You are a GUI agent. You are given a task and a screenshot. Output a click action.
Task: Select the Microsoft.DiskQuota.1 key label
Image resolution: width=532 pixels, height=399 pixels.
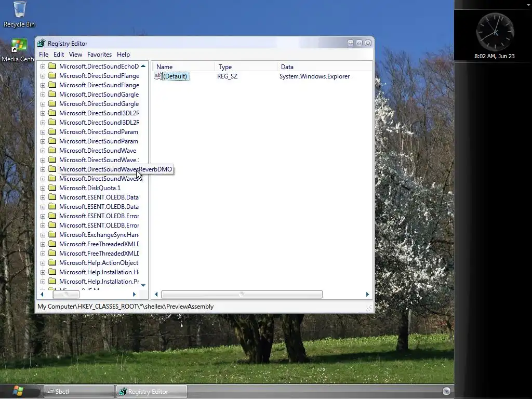click(x=90, y=188)
